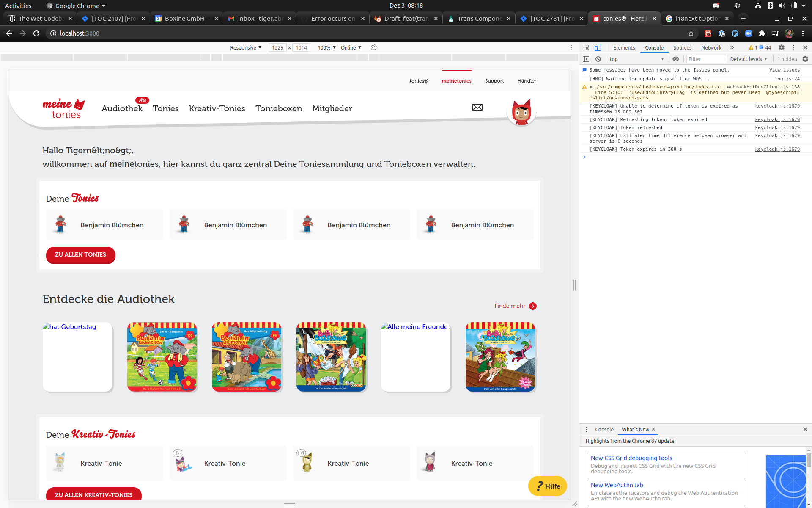The image size is (812, 508).
Task: Click the ZU ALLEN KREATIV-TONIES button
Action: pos(93,494)
